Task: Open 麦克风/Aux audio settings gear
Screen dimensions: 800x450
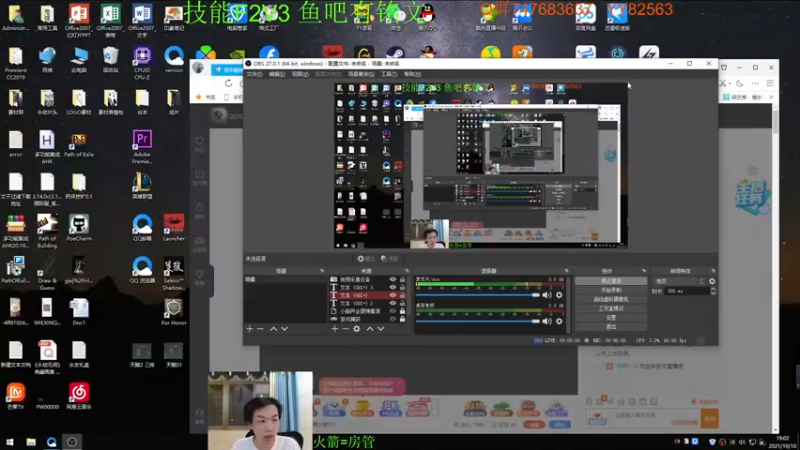Action: coord(559,295)
